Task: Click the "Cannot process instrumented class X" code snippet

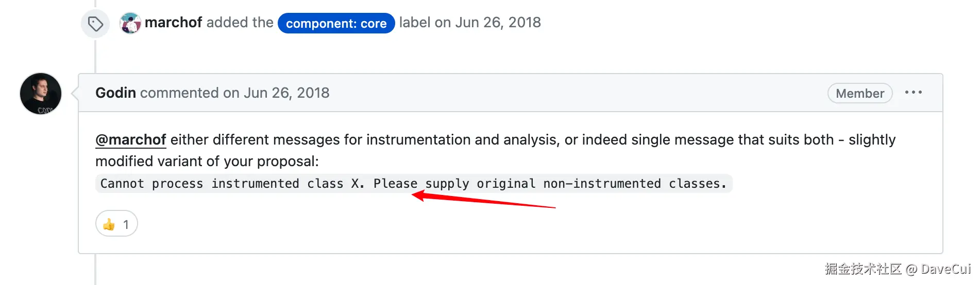Action: [413, 184]
